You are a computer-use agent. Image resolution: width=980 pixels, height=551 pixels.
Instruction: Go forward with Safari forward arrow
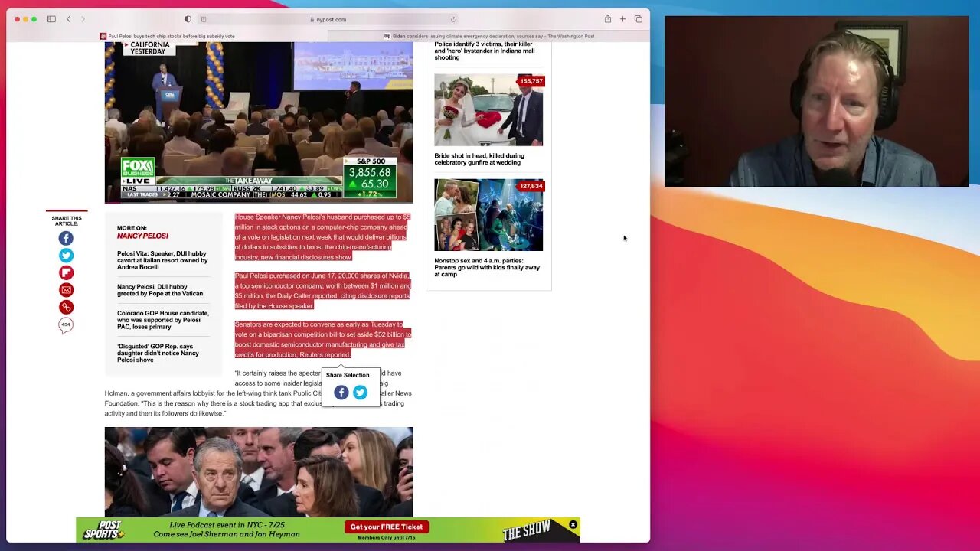(83, 19)
